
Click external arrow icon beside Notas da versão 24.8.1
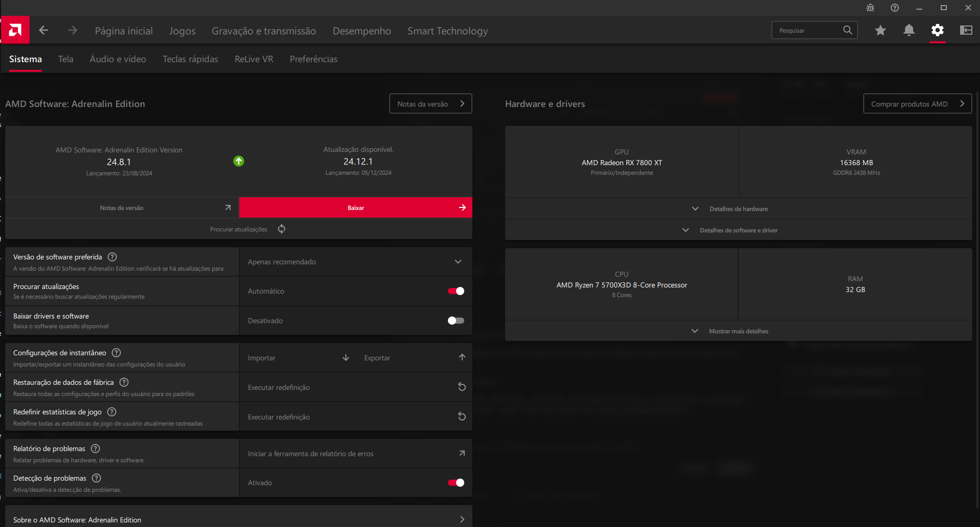(228, 207)
